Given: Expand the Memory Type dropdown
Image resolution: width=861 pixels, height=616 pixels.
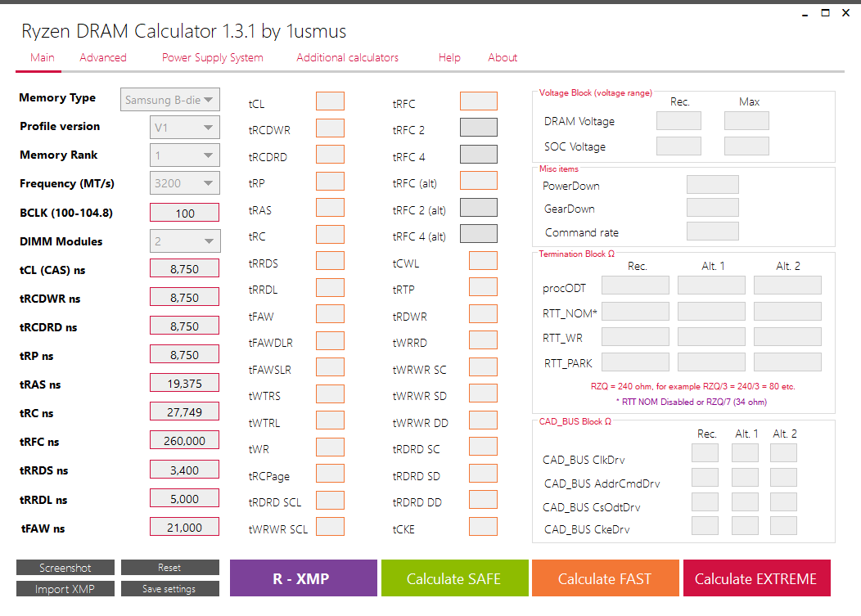Looking at the screenshot, I should 170,100.
